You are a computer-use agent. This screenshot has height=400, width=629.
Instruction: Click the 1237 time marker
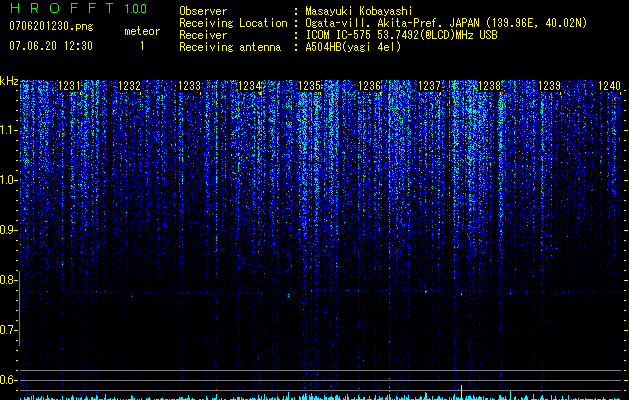tap(429, 86)
